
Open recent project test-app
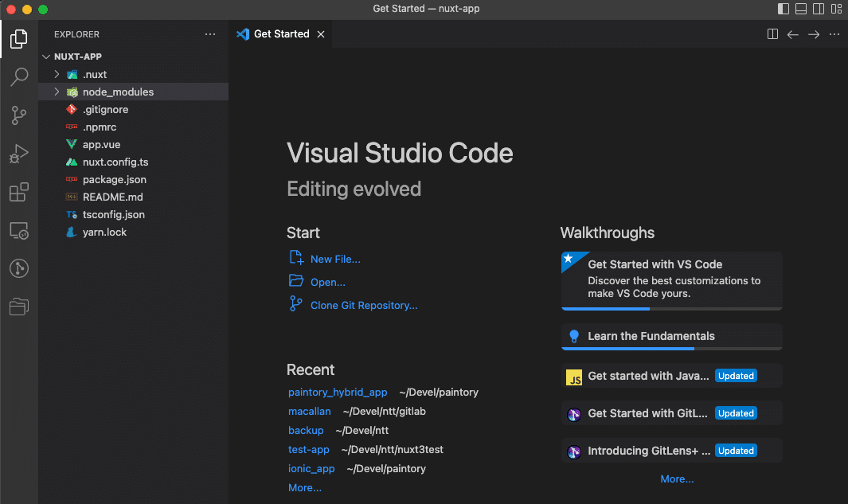tap(308, 449)
